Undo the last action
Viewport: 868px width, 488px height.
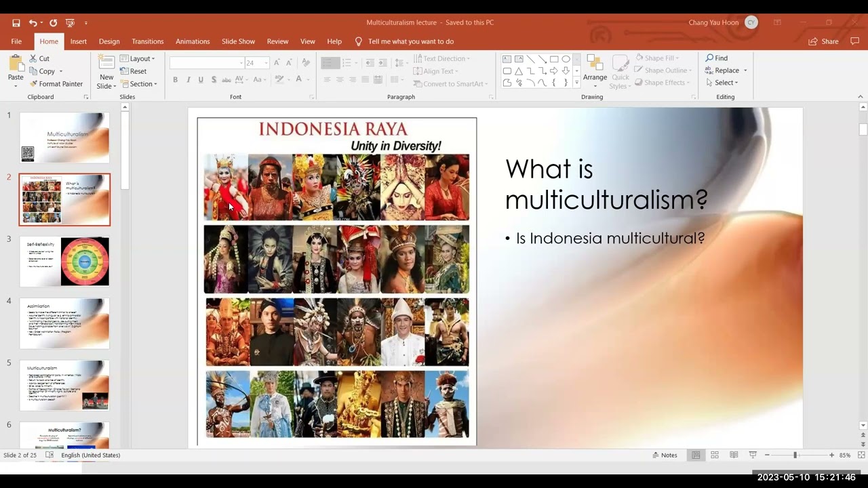click(x=32, y=22)
